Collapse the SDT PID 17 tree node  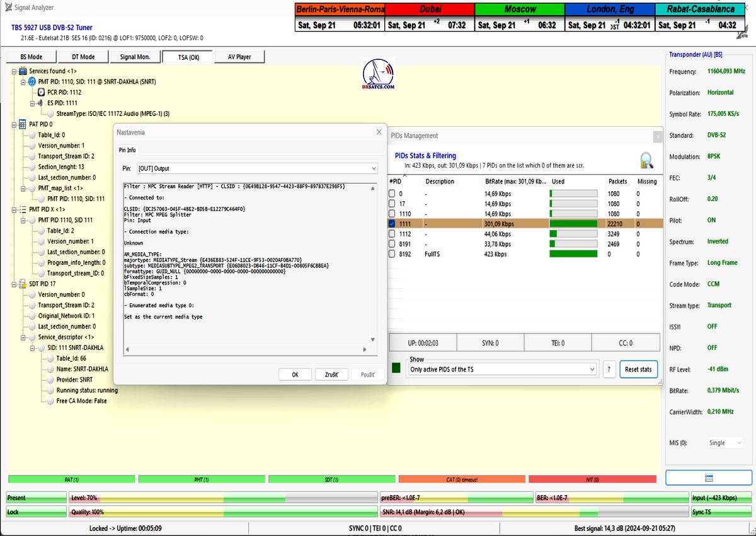(x=14, y=284)
